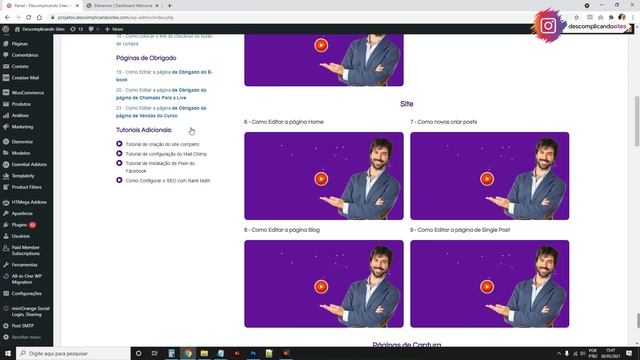Image resolution: width=640 pixels, height=360 pixels.
Task: Open Task View on the taskbar
Action: (x=155, y=353)
